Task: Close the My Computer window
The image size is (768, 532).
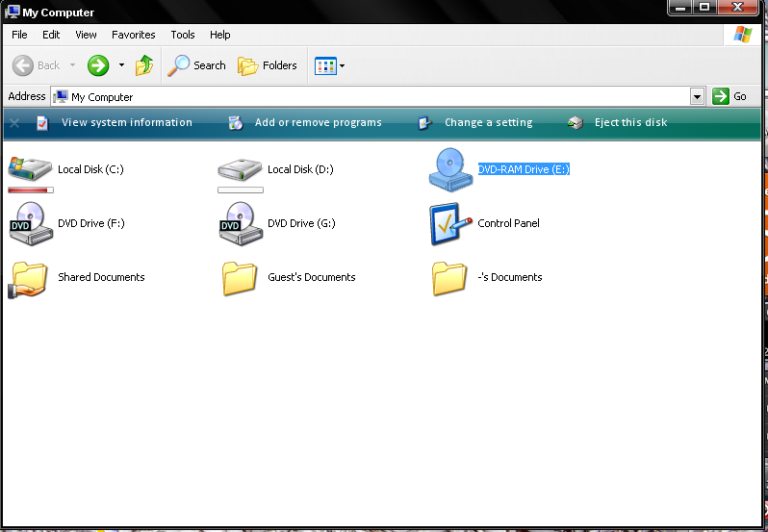Action: pyautogui.click(x=738, y=8)
